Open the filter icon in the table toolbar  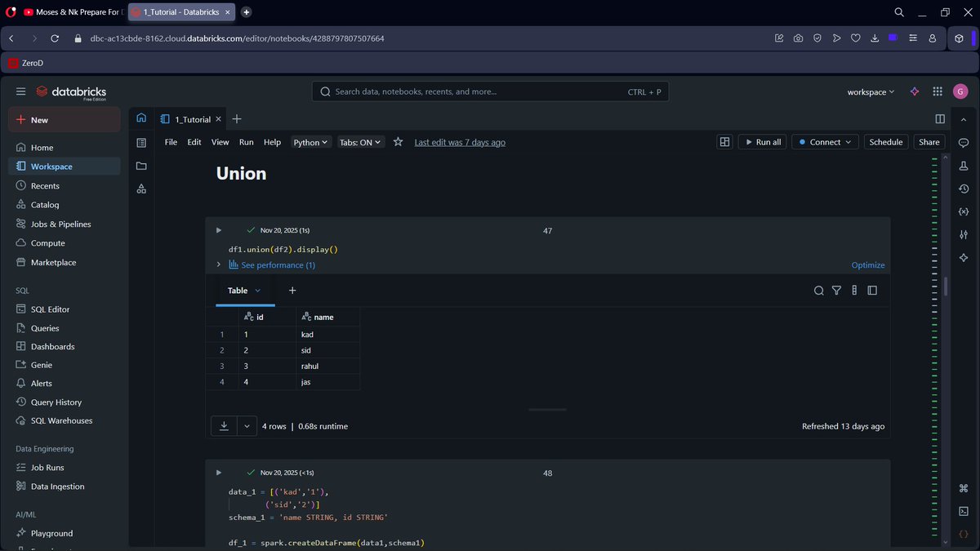pos(836,290)
